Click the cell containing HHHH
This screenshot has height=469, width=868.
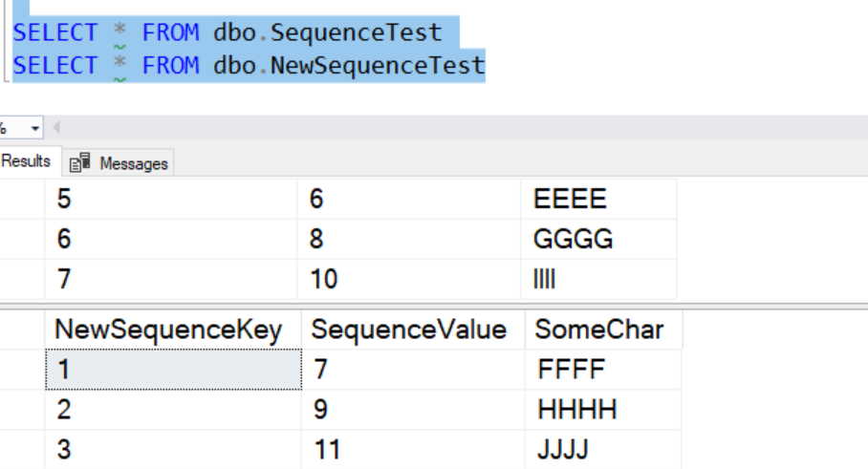[x=577, y=410]
